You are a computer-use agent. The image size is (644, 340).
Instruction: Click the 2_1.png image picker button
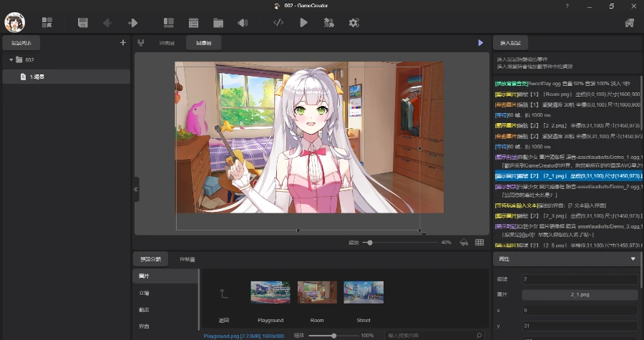(580, 294)
